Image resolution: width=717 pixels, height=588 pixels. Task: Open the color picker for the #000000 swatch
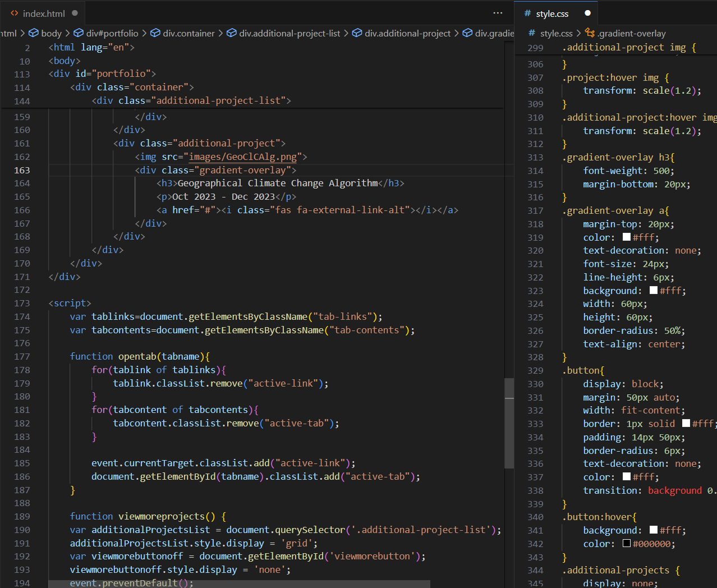[627, 544]
